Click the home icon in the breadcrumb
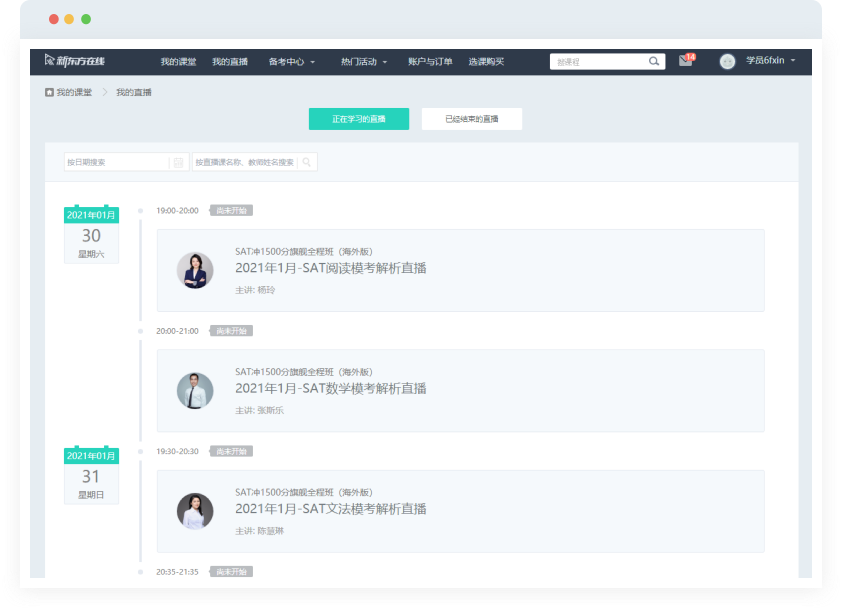The height and width of the screenshot is (610, 842). pyautogui.click(x=50, y=92)
